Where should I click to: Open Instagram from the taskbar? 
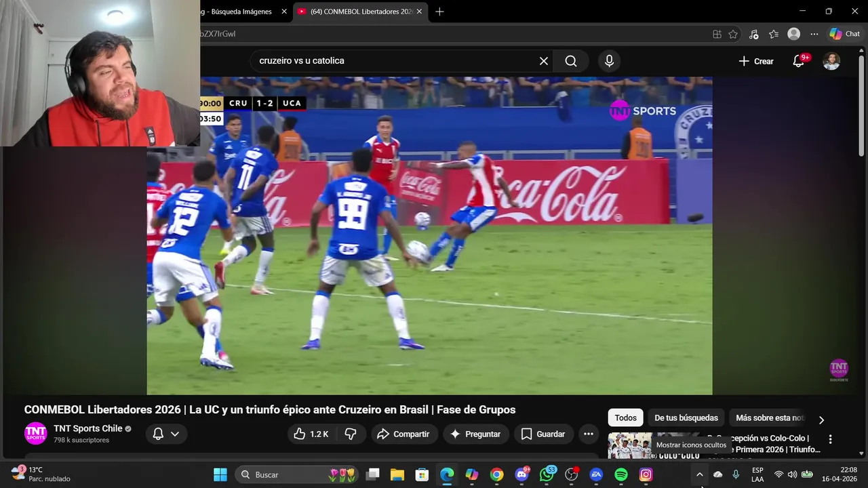point(646,474)
